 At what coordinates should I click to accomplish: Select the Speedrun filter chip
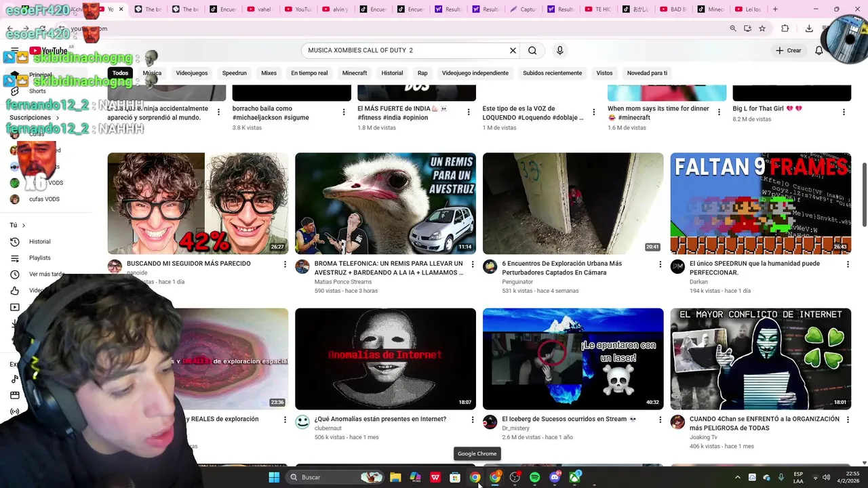[x=235, y=73]
